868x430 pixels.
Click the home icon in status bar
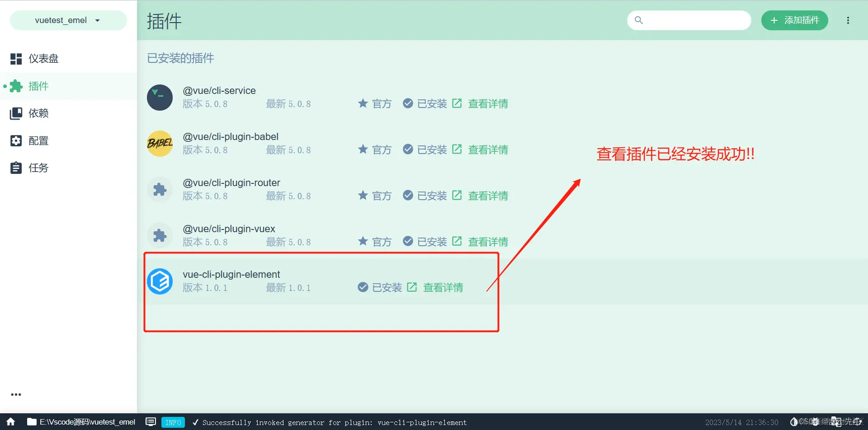pyautogui.click(x=11, y=422)
